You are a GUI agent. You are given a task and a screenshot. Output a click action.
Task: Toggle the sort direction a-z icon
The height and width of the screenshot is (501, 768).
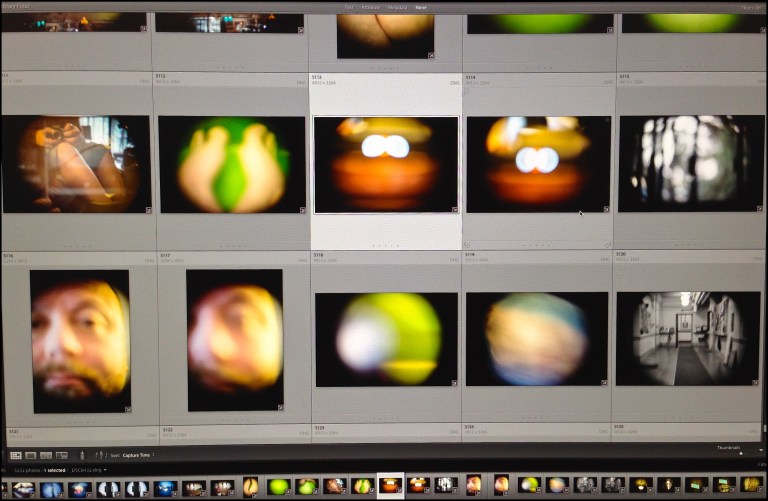pos(100,455)
